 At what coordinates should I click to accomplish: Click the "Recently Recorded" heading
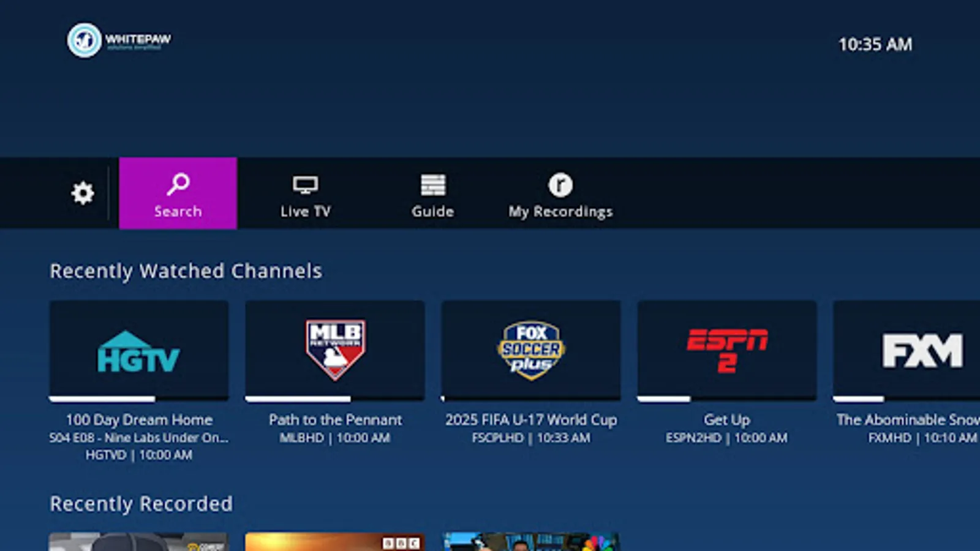tap(141, 504)
